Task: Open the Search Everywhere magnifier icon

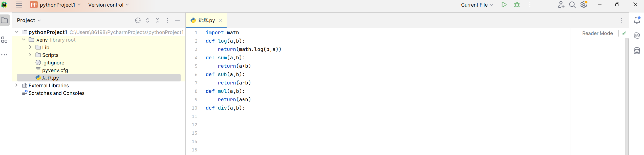Action: [572, 5]
